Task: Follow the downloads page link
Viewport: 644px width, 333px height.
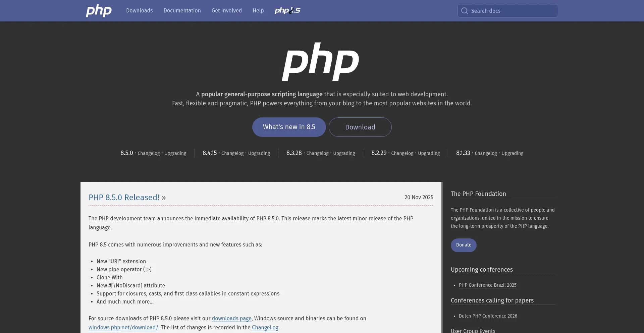Action: click(231, 319)
